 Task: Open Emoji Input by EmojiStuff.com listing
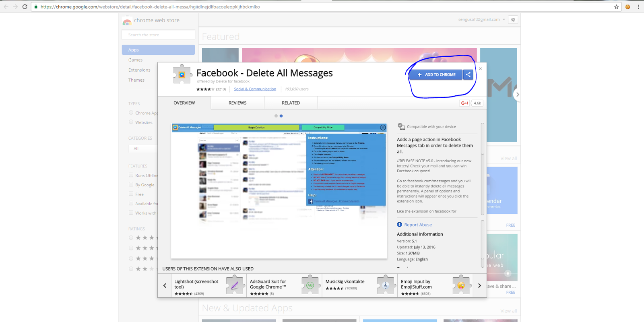pyautogui.click(x=435, y=285)
